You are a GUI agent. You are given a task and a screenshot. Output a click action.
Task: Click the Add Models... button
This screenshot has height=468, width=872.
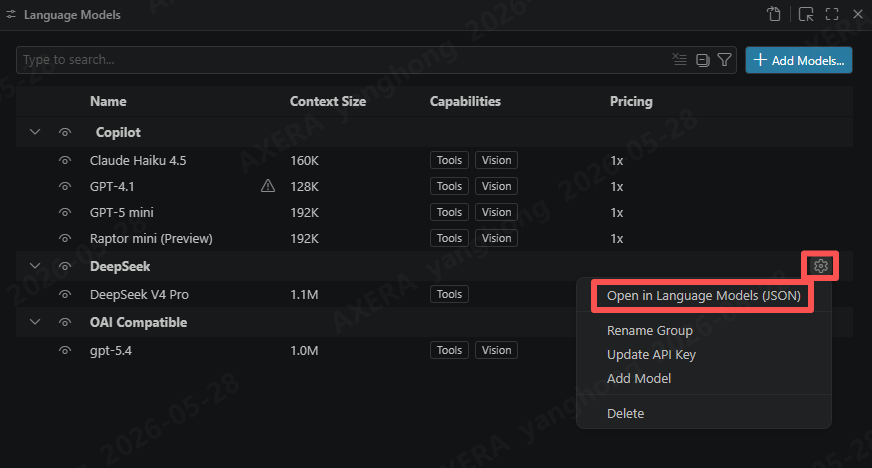tap(799, 60)
